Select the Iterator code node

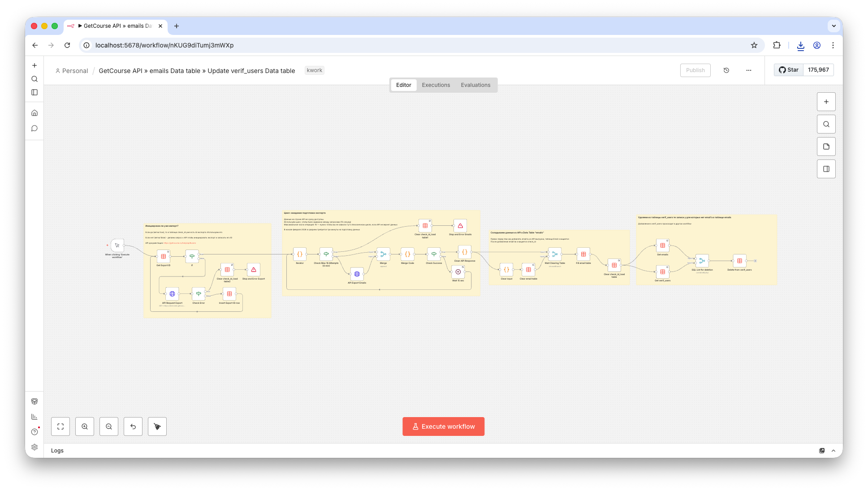(x=300, y=254)
